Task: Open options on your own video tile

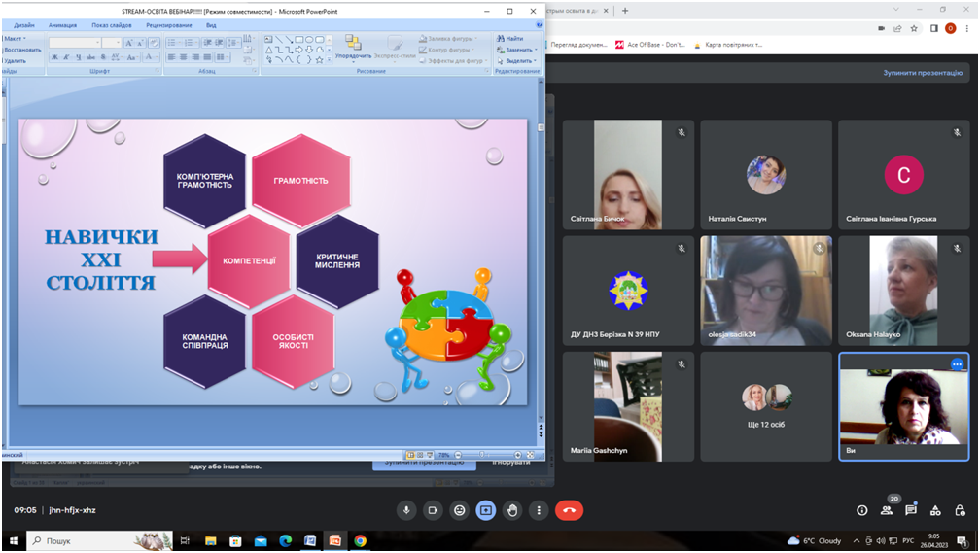Action: pos(957,364)
